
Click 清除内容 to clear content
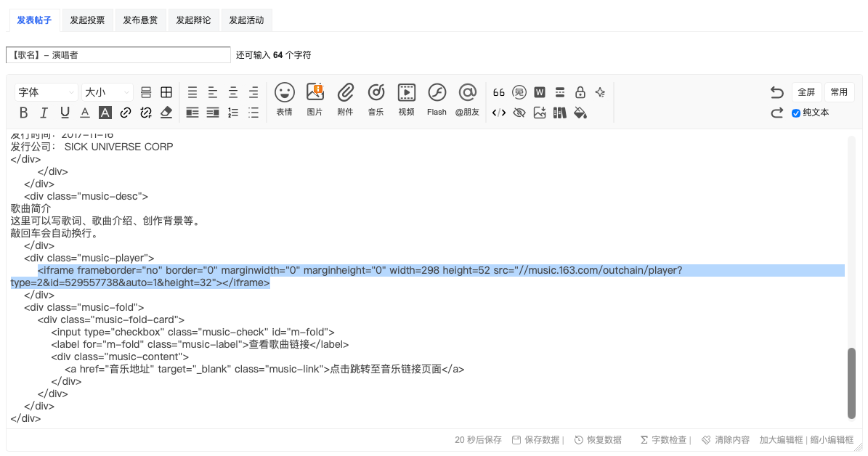pos(726,440)
